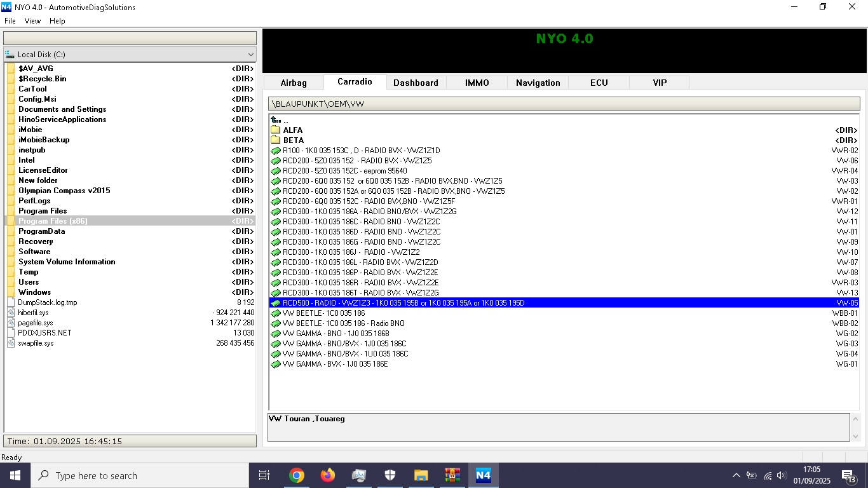
Task: Click the chip icon for VW GAMMA BVX 1J0 035 186E
Action: point(275,364)
